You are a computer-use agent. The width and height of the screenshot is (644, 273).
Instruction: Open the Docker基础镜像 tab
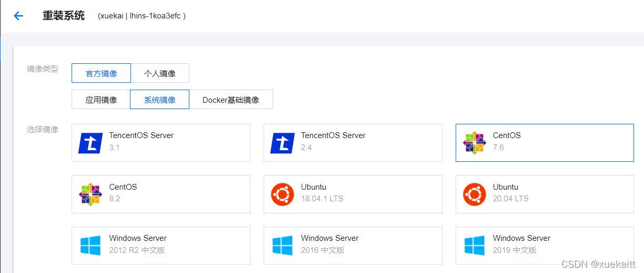pos(231,100)
